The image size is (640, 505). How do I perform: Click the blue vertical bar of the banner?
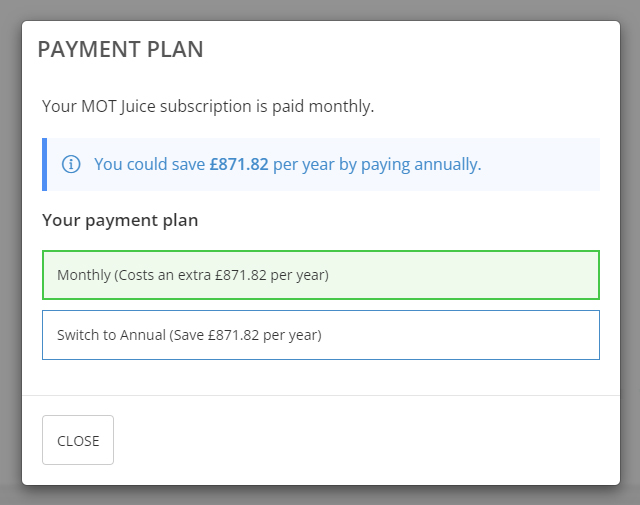44,164
